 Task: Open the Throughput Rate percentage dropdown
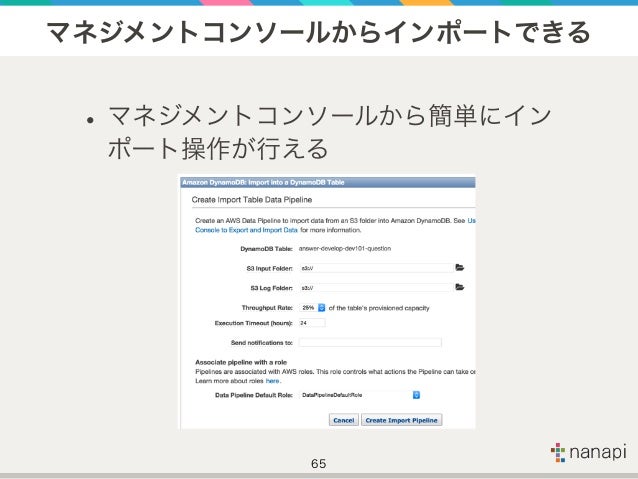313,308
